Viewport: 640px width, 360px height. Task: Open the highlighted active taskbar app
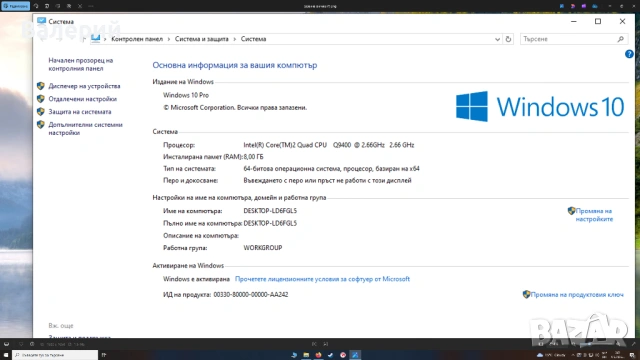tap(355, 355)
